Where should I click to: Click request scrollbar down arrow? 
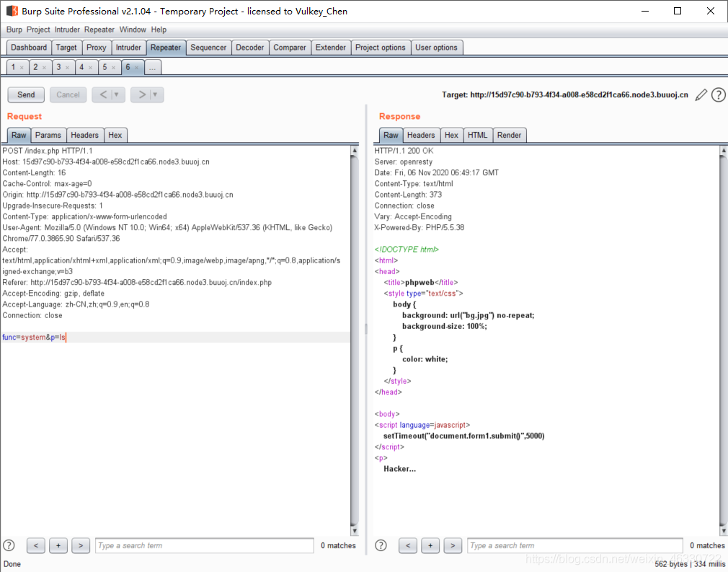(355, 531)
